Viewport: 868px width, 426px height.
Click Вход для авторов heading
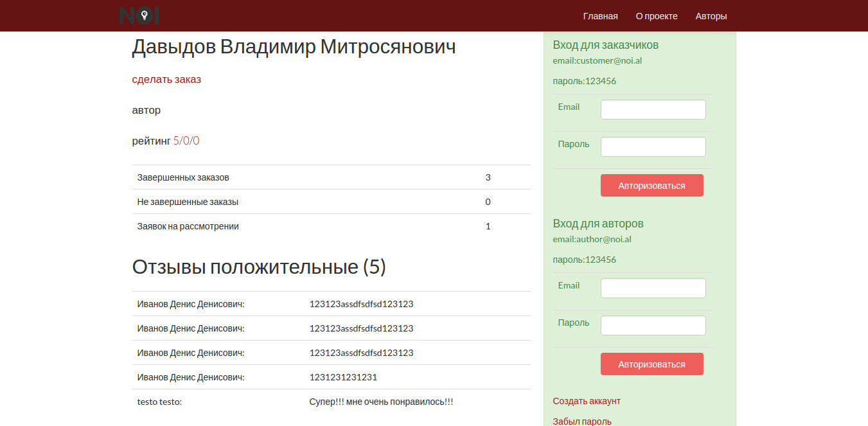click(x=598, y=224)
